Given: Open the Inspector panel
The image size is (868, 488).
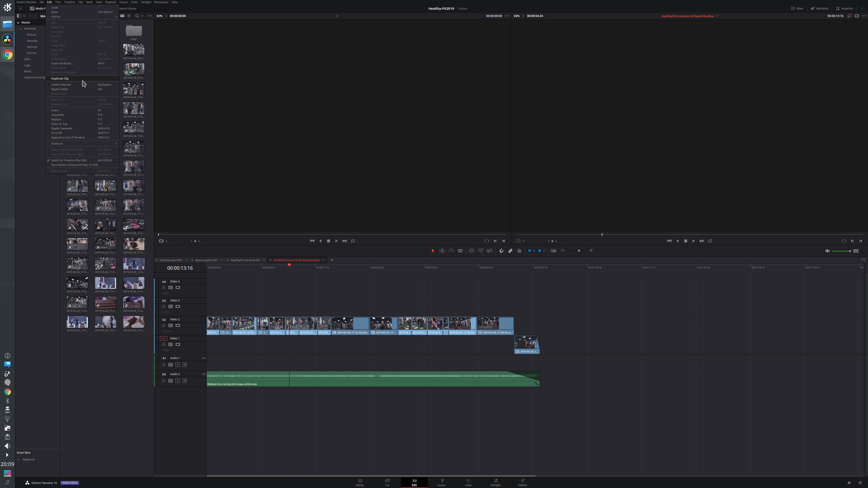Looking at the screenshot, I should 844,8.
